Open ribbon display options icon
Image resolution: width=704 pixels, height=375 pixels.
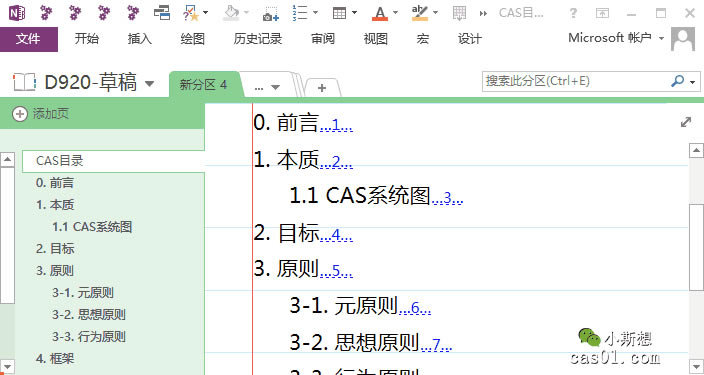tap(602, 13)
